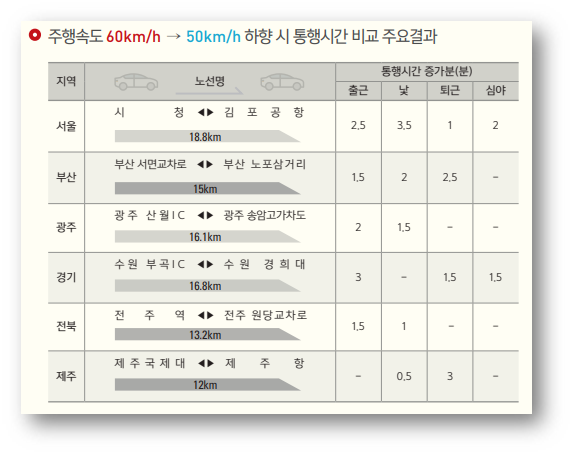Click the 통행시간 증가분(분) header

427,71
